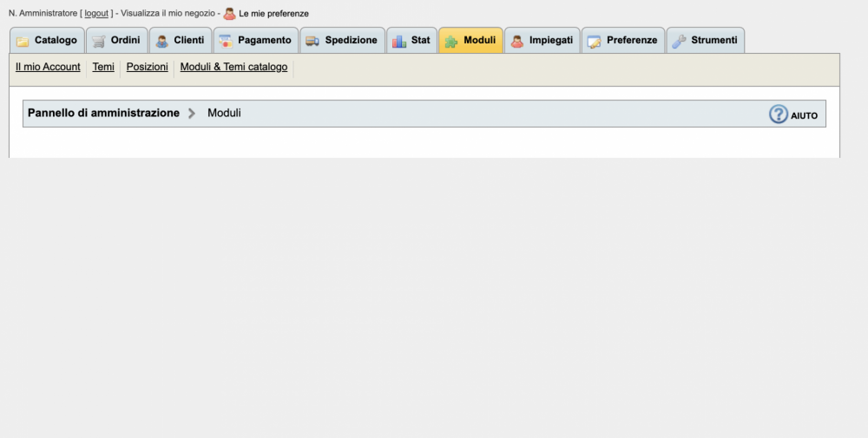Screen dimensions: 868x438
Task: Click the Spedizione truck icon
Action: click(x=312, y=42)
